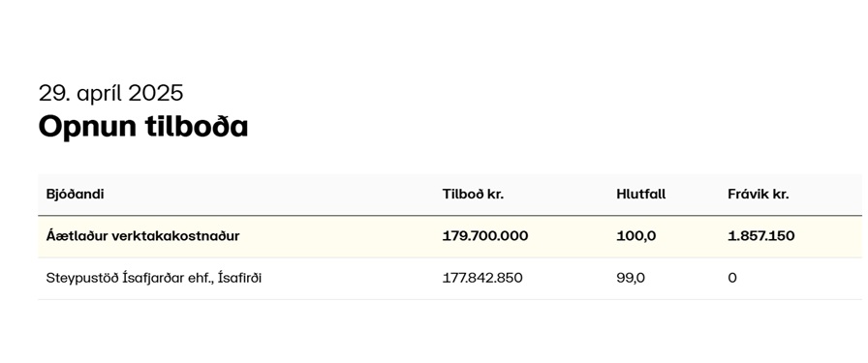
Task: Click the 'Tilboð kr.' column header
Action: [474, 195]
